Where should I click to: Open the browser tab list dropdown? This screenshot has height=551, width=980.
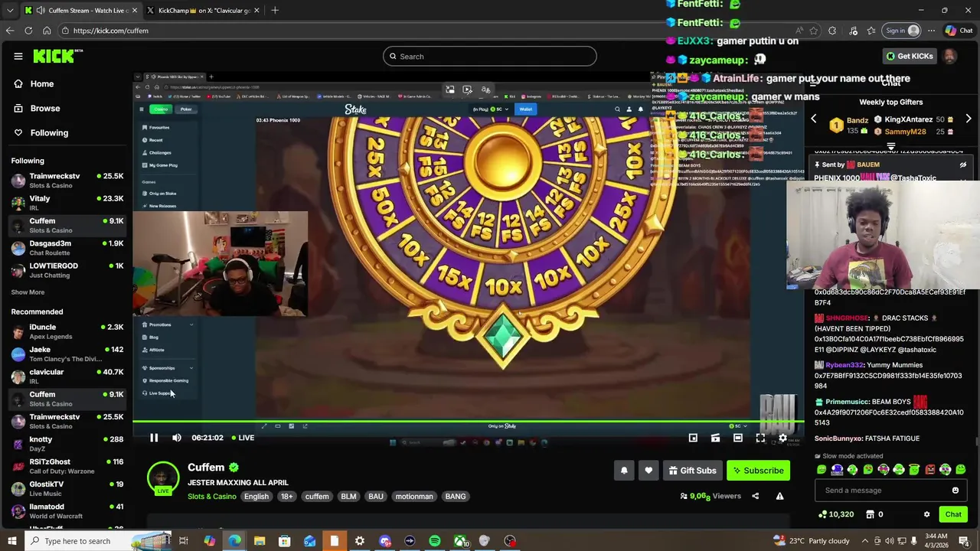9,11
